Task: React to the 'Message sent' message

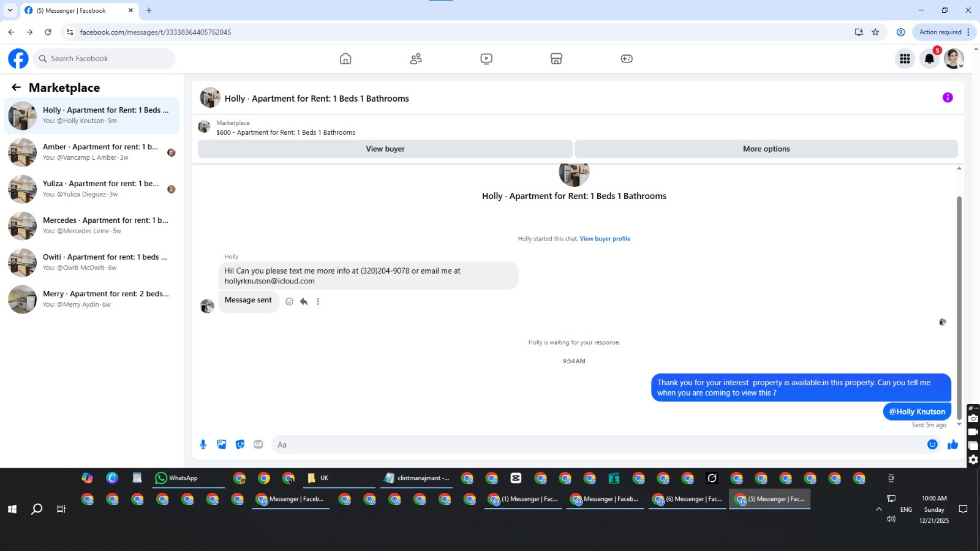Action: click(289, 301)
